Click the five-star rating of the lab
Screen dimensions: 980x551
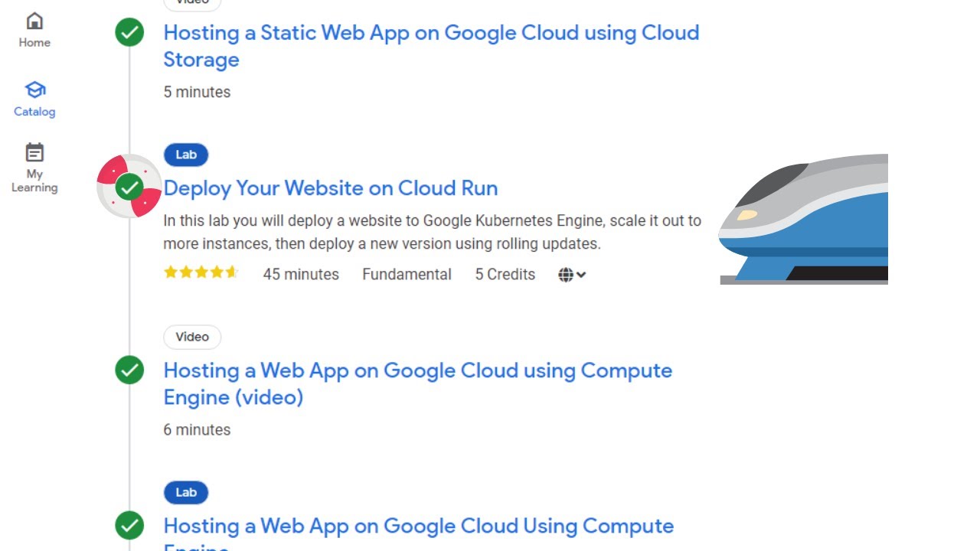[201, 272]
